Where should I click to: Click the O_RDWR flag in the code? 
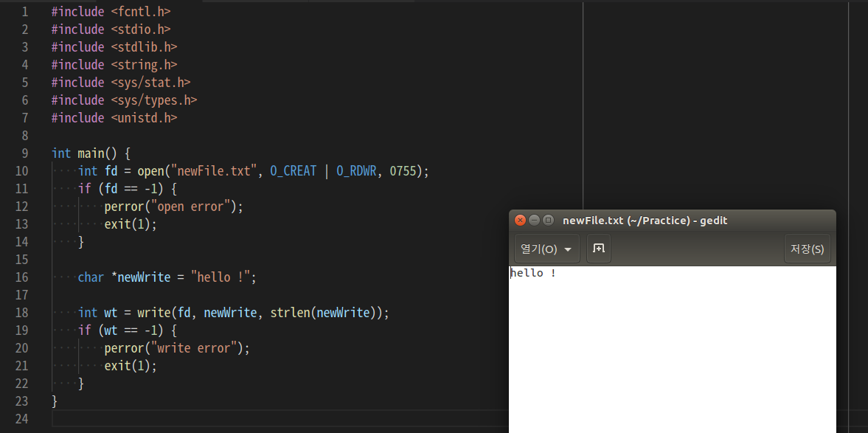(x=356, y=171)
